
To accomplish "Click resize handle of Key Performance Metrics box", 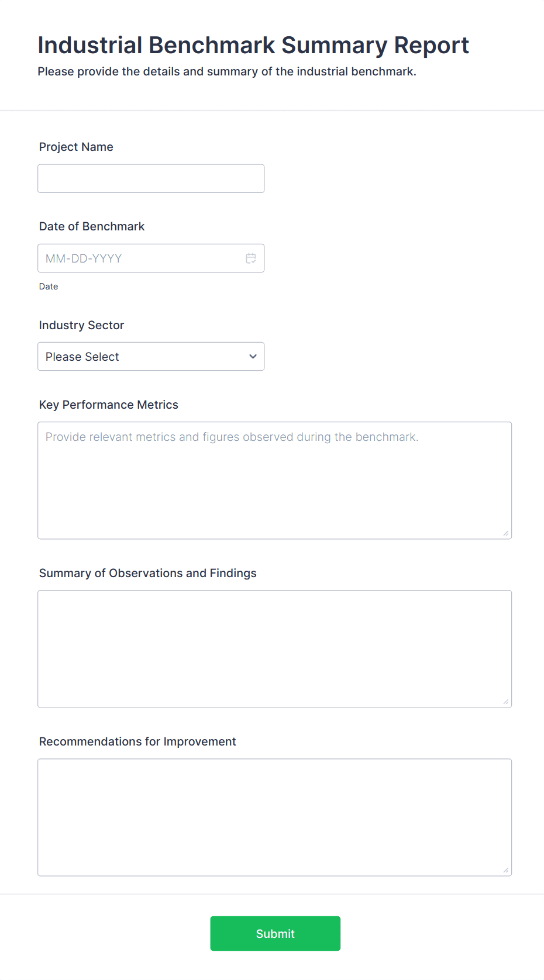I will [505, 533].
